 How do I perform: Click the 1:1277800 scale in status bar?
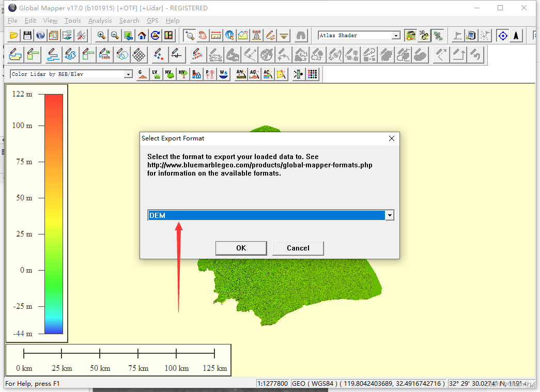coord(273,383)
